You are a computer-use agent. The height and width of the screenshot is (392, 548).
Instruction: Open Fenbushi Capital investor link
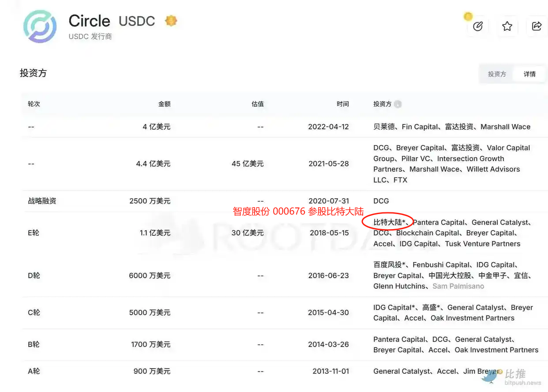[441, 265]
